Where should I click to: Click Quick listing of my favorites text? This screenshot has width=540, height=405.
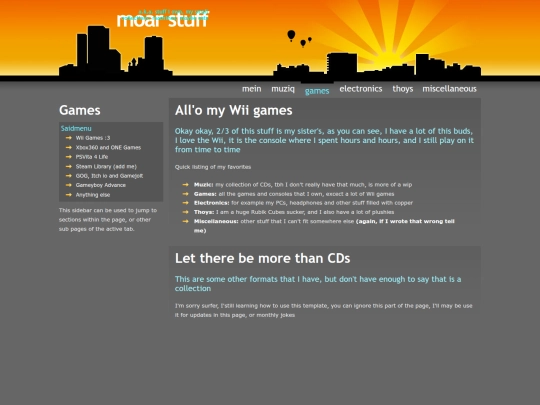pyautogui.click(x=213, y=167)
